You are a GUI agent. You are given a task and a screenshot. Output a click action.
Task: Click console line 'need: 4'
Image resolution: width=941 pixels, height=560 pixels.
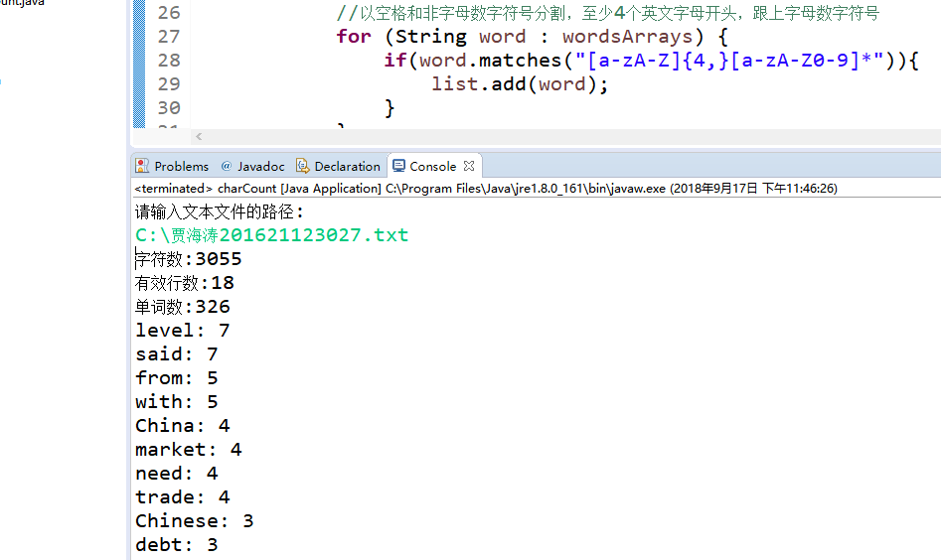click(x=177, y=474)
